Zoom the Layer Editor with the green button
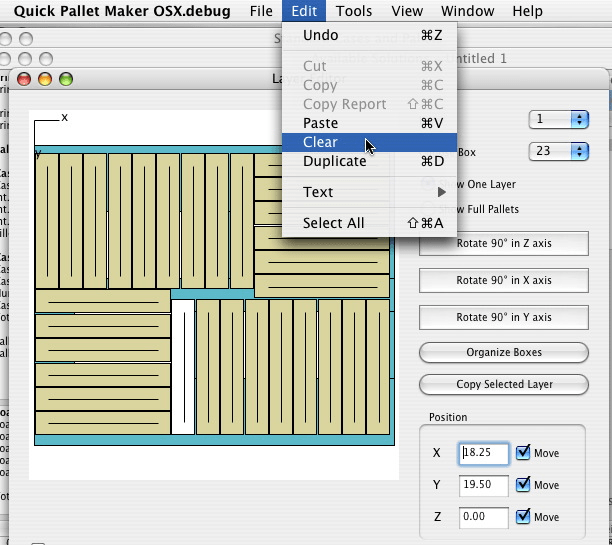The height and width of the screenshot is (545, 612). tap(66, 79)
